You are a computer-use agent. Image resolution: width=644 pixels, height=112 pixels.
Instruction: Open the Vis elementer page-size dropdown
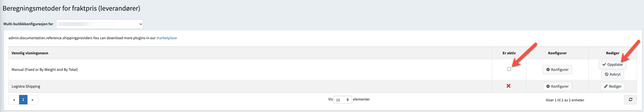pyautogui.click(x=342, y=100)
